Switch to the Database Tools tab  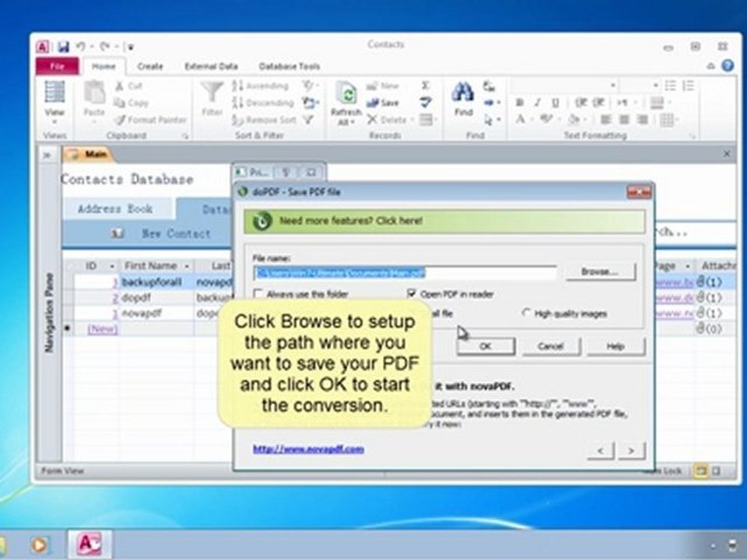pyautogui.click(x=289, y=66)
